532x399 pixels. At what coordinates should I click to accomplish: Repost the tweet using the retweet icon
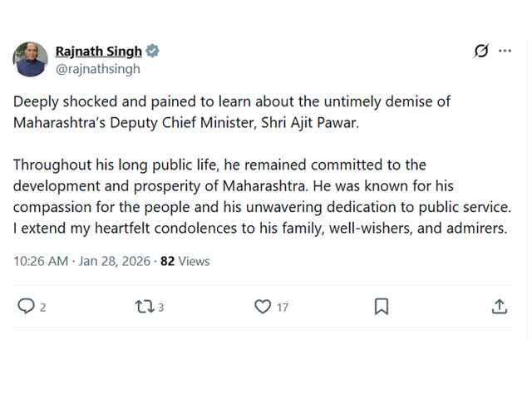(145, 307)
